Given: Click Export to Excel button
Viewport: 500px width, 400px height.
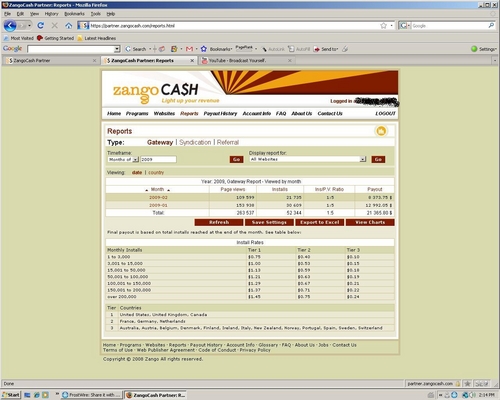Looking at the screenshot, I should tap(319, 222).
